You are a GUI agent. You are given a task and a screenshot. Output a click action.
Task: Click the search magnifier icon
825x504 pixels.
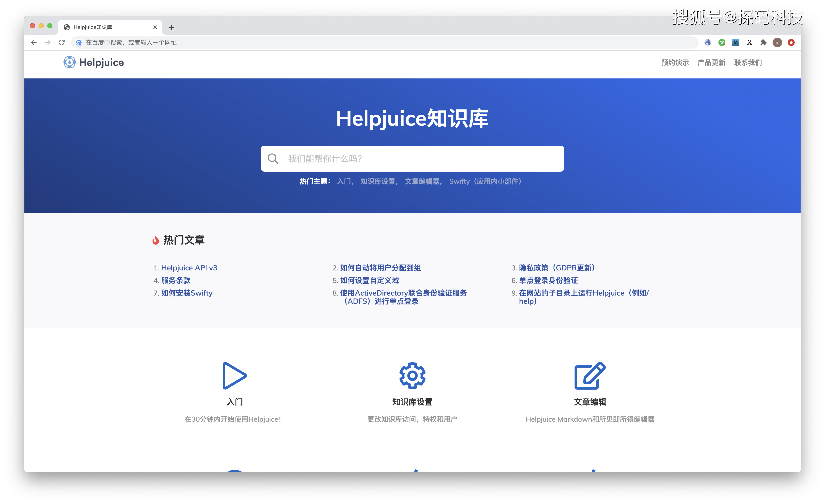(273, 159)
